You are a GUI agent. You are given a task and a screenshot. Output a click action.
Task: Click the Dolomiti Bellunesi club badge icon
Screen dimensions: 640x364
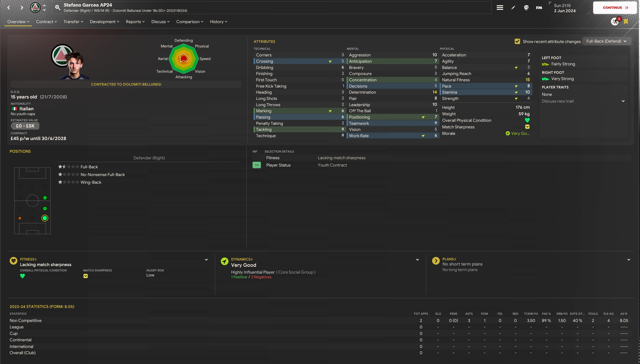(35, 8)
